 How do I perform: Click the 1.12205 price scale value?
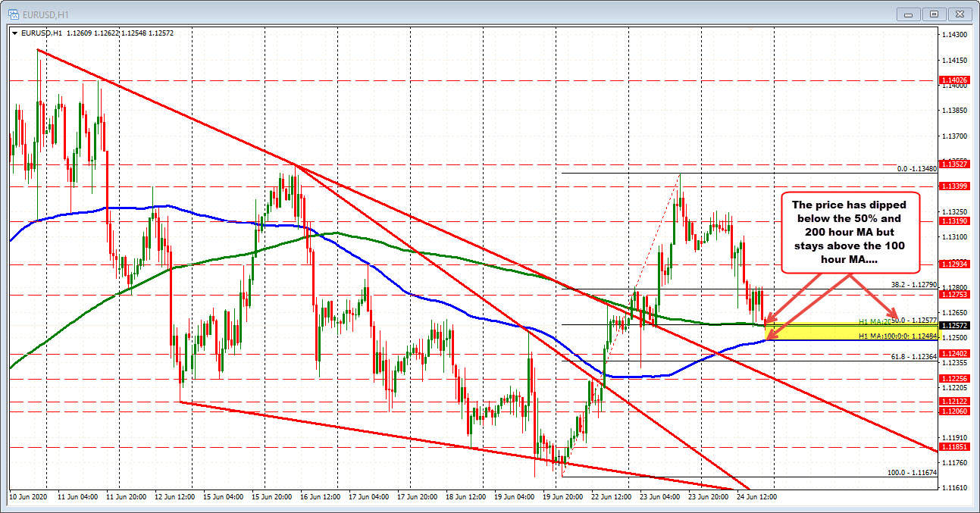pyautogui.click(x=953, y=387)
